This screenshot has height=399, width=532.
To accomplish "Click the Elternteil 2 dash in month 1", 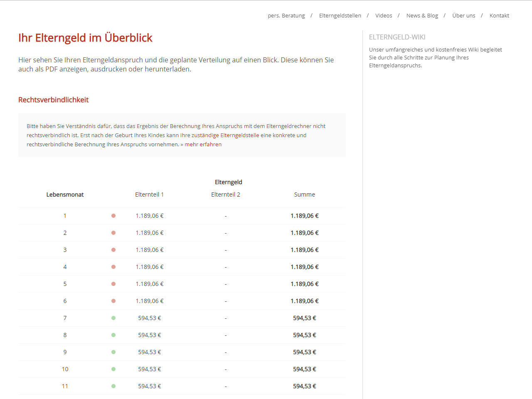I will [226, 216].
